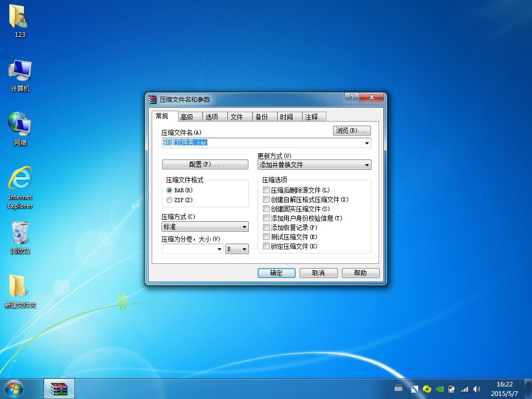Open the split volume size dropdown
Image resolution: width=532 pixels, height=399 pixels.
tap(219, 249)
